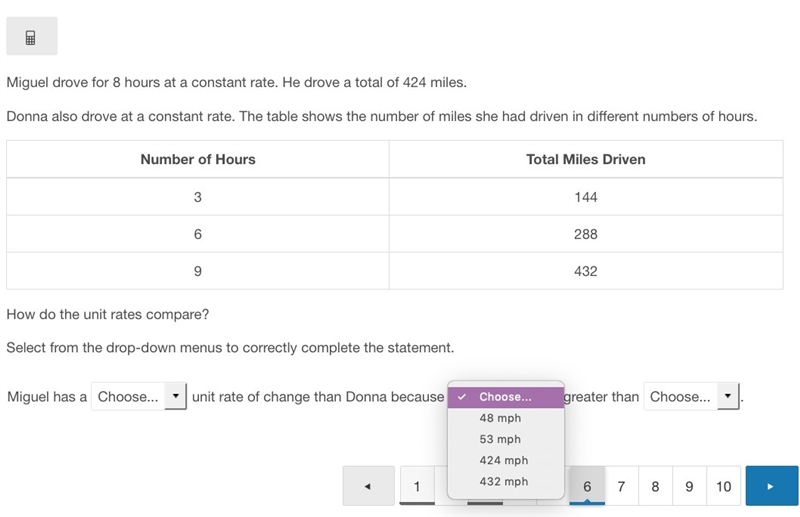
Task: Go to the previous question arrow
Action: (368, 486)
